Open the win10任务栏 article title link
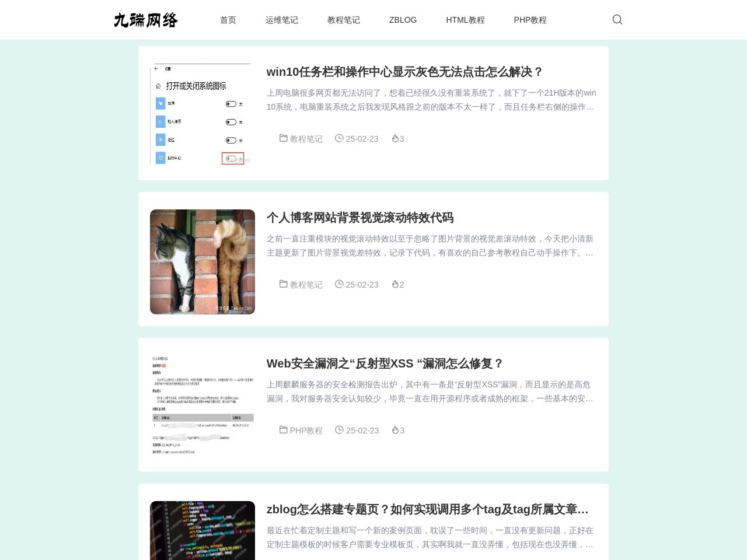 coord(404,72)
